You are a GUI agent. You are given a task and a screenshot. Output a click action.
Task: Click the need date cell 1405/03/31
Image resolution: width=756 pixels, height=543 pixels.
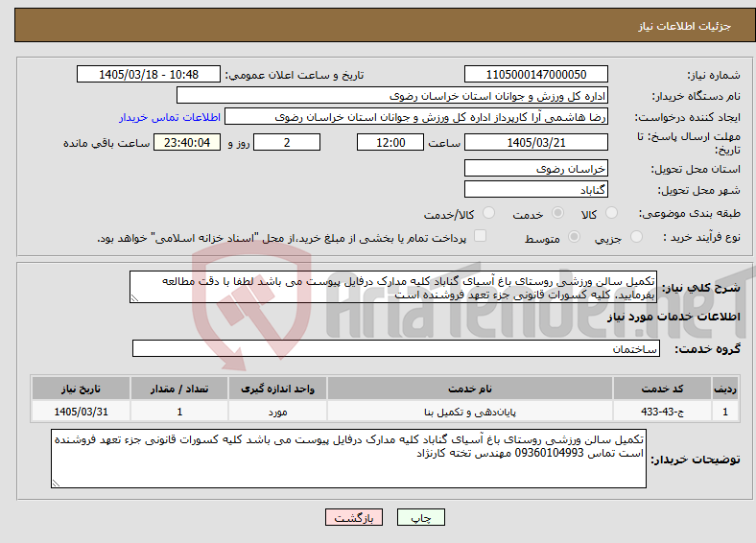81,412
